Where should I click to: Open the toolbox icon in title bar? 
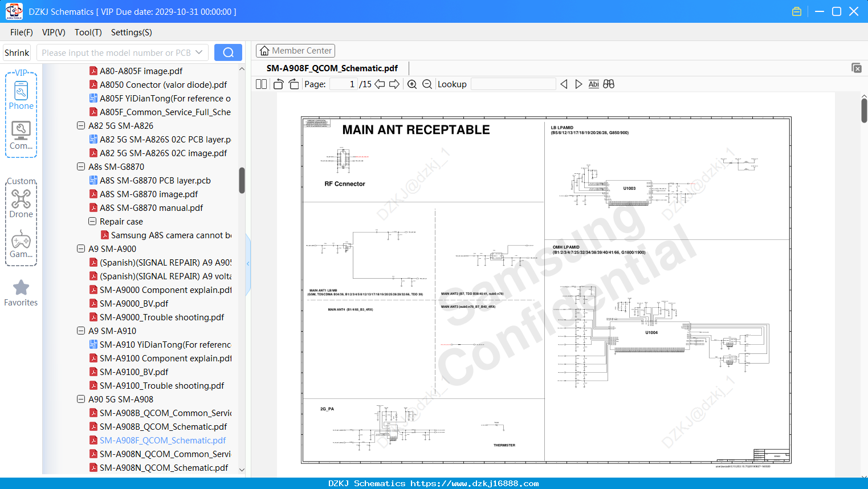[x=797, y=11]
